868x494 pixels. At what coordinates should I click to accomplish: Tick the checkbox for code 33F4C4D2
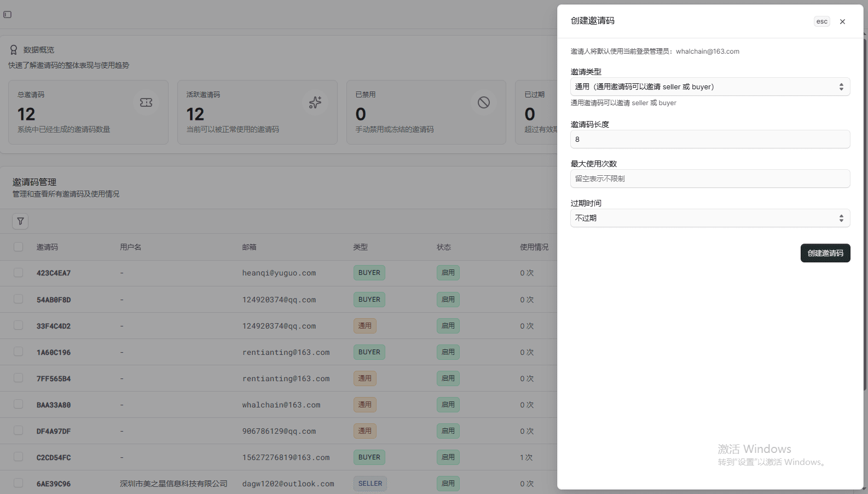(19, 325)
